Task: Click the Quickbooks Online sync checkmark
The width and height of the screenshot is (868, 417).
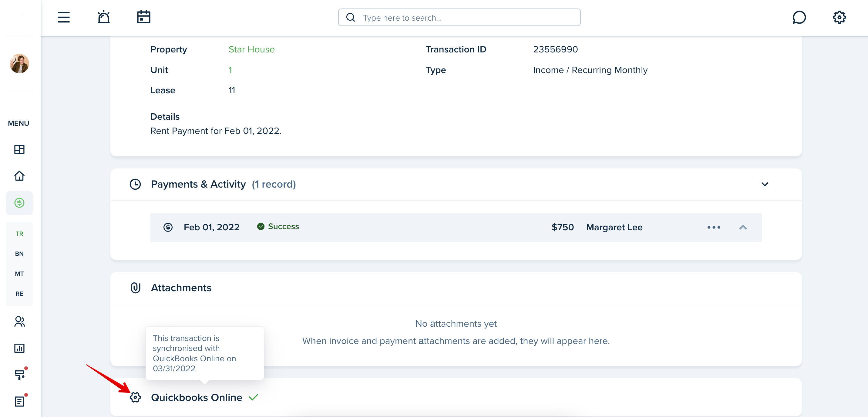Action: click(x=253, y=398)
